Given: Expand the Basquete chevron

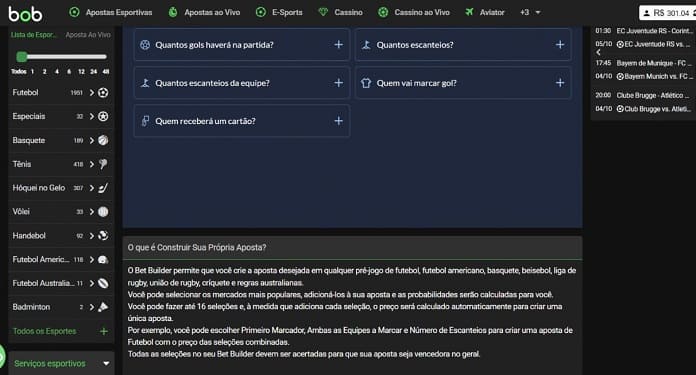Looking at the screenshot, I should click(91, 140).
